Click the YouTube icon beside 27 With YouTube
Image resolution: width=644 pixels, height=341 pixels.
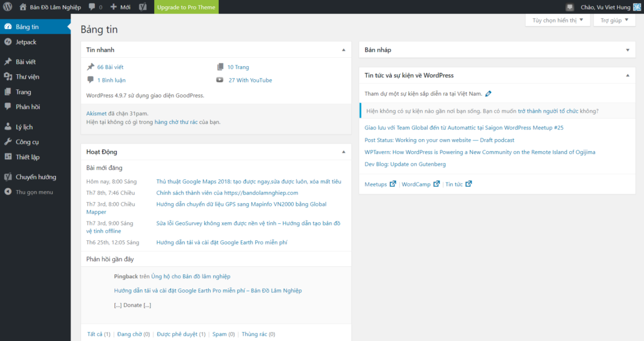[x=220, y=80]
